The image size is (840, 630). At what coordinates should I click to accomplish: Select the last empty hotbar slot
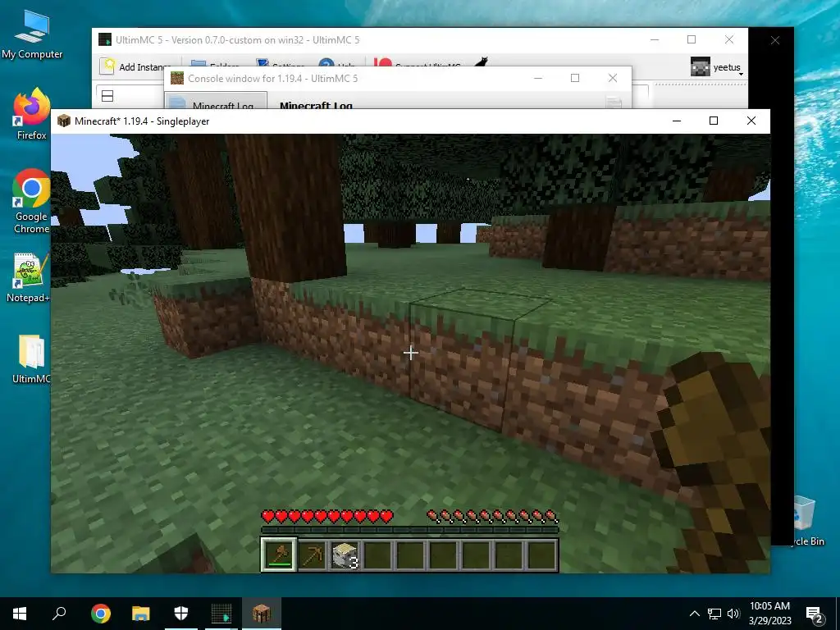[541, 555]
